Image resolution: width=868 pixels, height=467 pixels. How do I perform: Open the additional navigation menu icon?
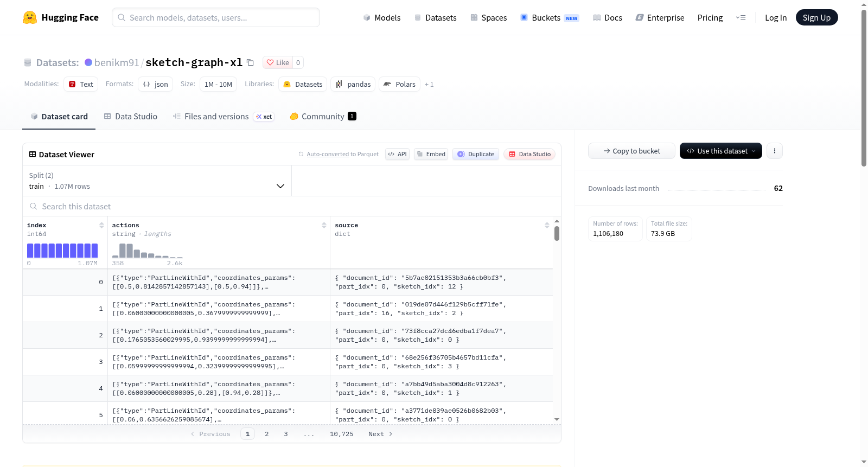point(741,17)
